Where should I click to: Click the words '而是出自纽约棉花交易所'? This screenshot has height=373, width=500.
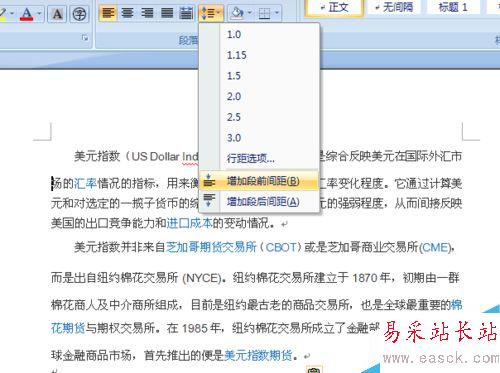click(114, 277)
